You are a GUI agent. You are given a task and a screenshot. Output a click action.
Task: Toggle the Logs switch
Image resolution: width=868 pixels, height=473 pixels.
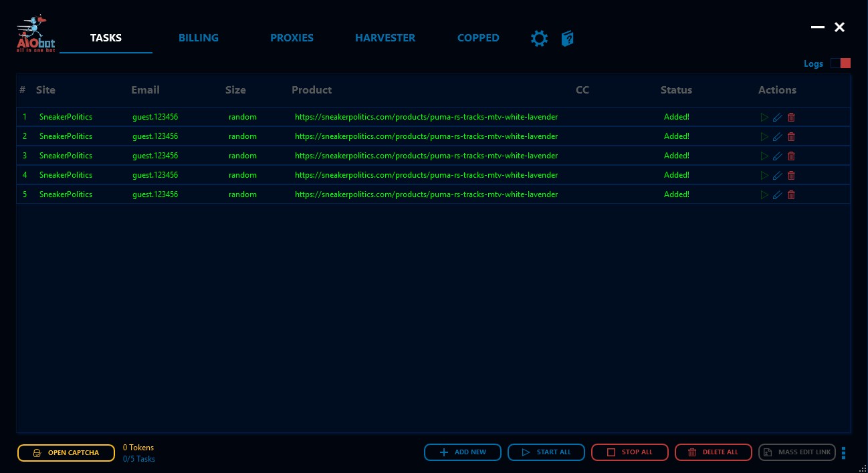[840, 63]
